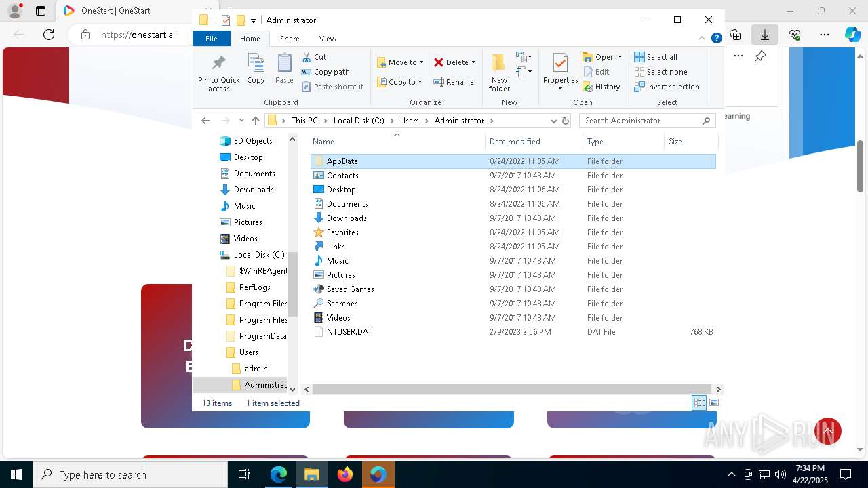Click Copy path in Clipboard group
The width and height of the screenshot is (868, 488).
325,72
